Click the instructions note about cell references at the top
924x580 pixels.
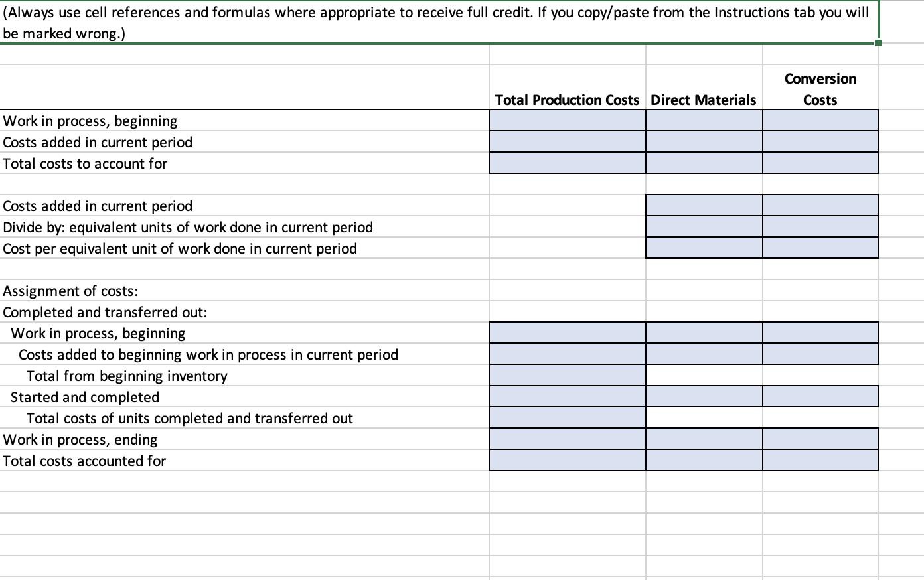[266, 20]
